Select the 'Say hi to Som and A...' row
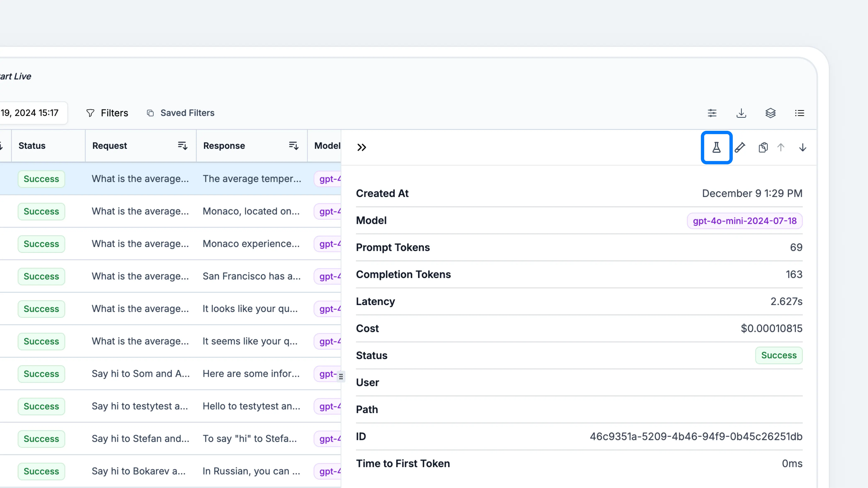 coord(140,374)
